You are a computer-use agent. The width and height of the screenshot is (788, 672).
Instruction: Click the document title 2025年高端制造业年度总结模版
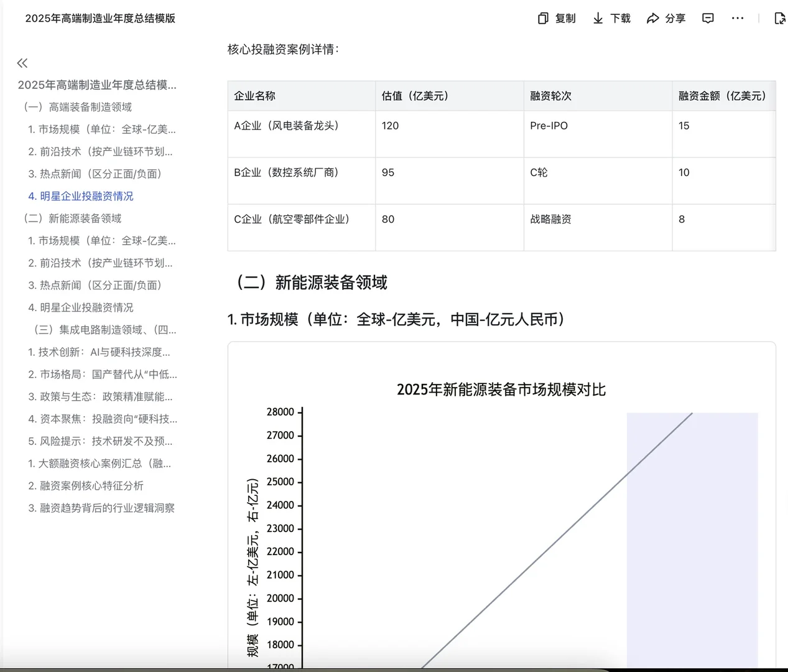[100, 19]
